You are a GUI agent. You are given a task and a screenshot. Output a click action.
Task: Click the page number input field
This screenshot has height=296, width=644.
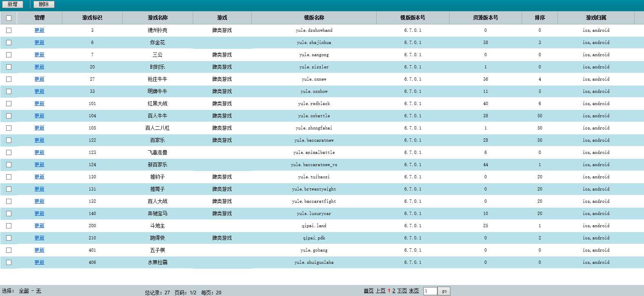click(x=430, y=291)
